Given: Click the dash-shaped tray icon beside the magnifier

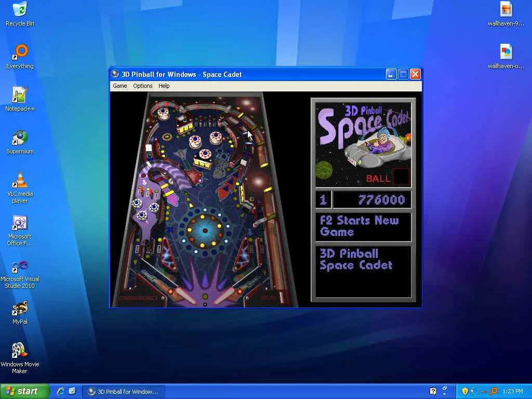Looking at the screenshot, I should click(x=484, y=392).
